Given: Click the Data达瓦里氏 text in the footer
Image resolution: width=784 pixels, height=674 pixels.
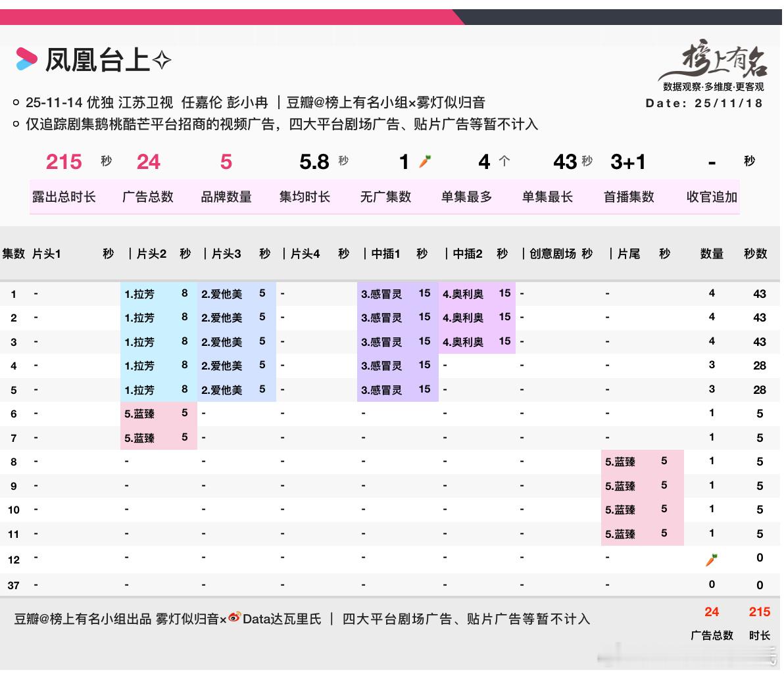Looking at the screenshot, I should pyautogui.click(x=282, y=619).
